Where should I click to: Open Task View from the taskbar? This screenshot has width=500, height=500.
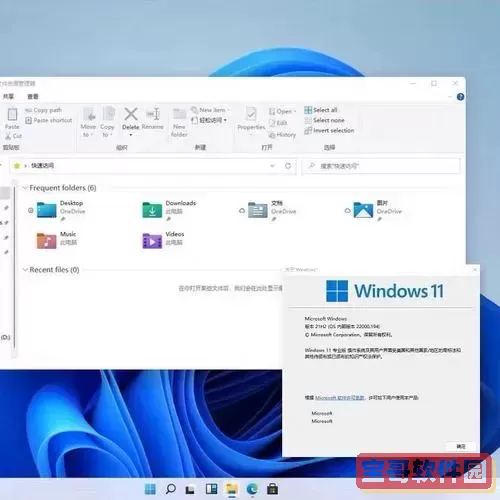click(x=191, y=489)
